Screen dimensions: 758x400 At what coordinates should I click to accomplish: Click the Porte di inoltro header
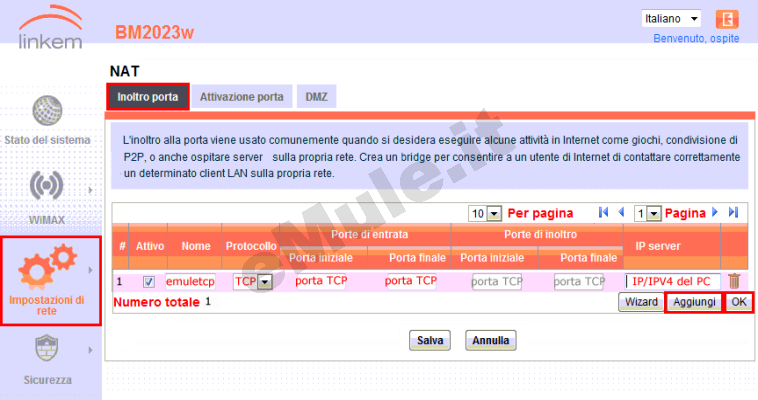[x=540, y=234]
